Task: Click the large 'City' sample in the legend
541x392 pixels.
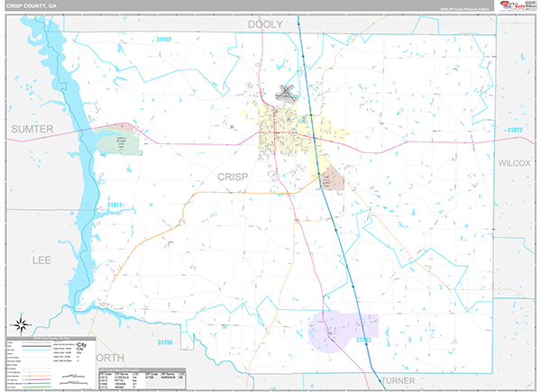Action: [x=81, y=345]
